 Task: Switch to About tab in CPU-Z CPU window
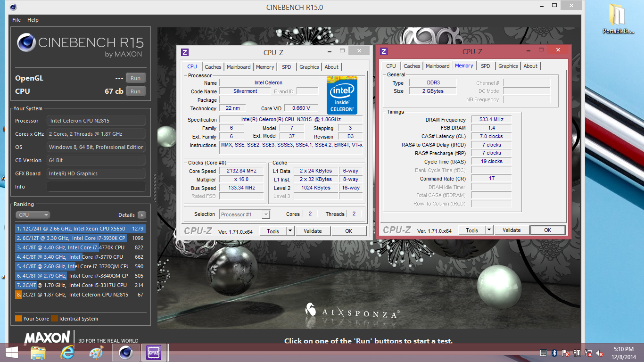pos(331,67)
